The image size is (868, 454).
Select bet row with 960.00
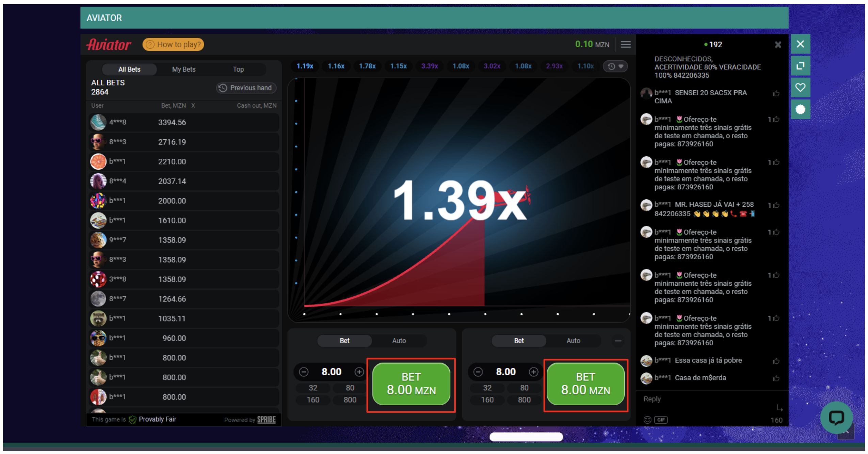tap(184, 338)
